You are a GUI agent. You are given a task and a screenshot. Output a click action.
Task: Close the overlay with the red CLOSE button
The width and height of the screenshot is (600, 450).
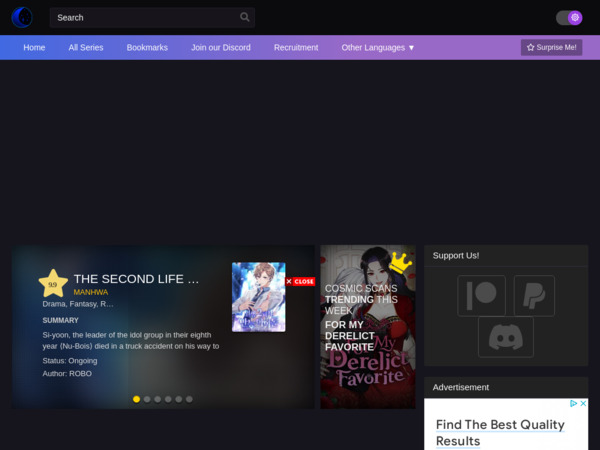tap(300, 281)
